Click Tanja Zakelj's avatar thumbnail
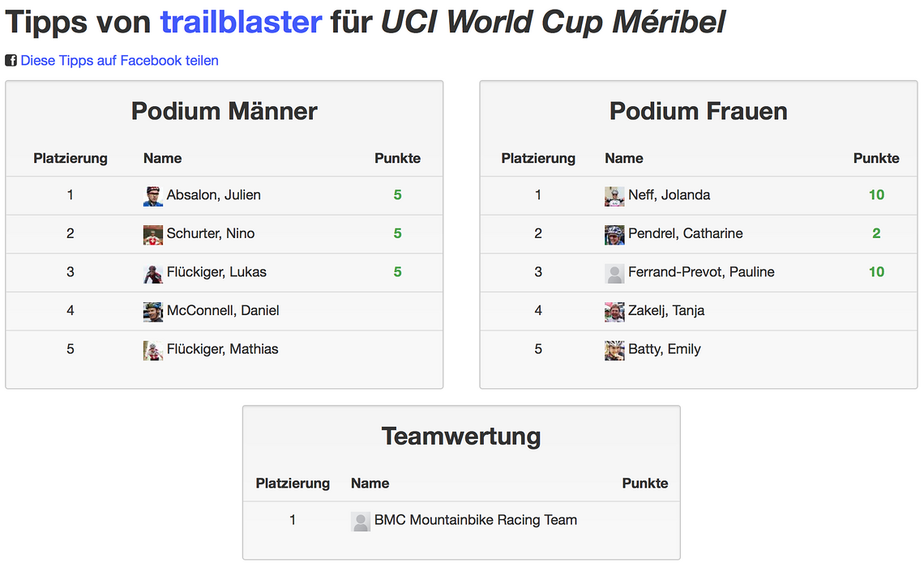Viewport: 924px width, 571px height. pos(614,312)
